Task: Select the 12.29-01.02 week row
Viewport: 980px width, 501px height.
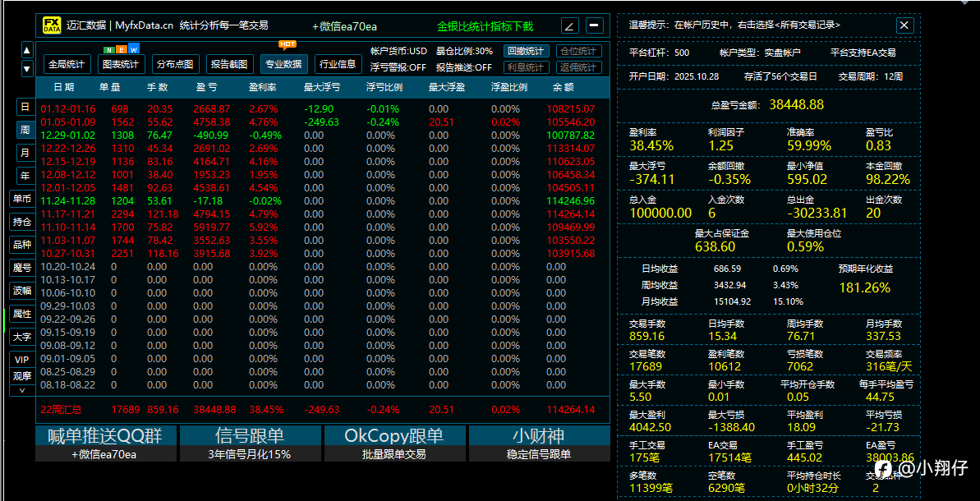Action: coord(323,135)
